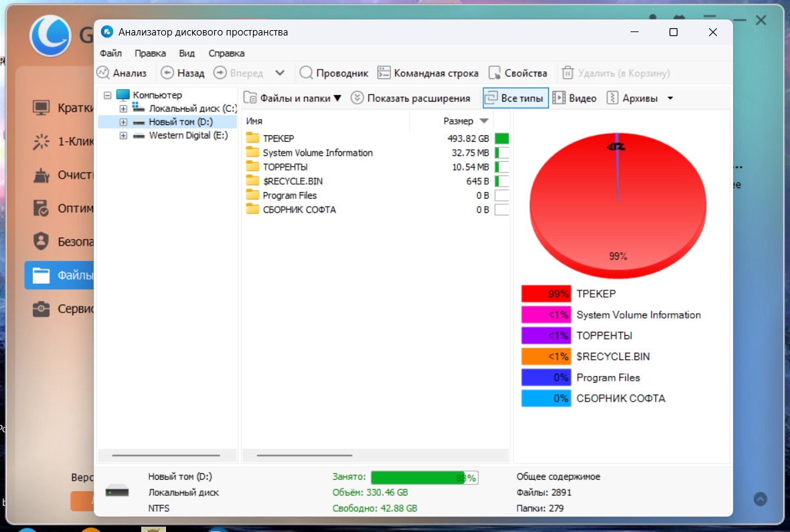Click the analyzer app icon in title bar

coord(107,31)
